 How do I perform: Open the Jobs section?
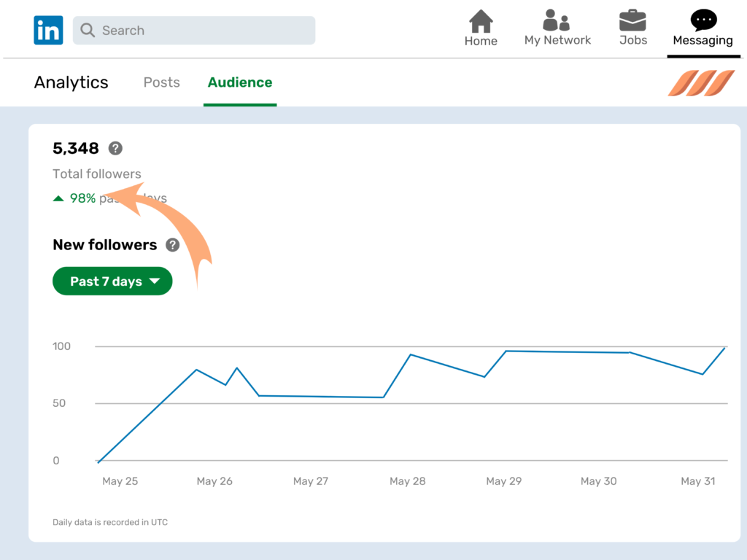(632, 28)
